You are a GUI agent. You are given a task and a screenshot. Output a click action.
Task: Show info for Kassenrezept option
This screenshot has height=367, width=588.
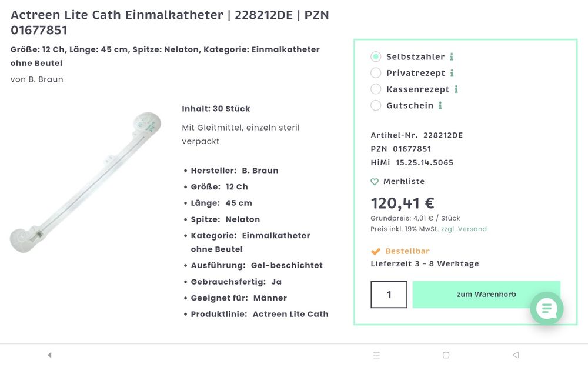click(x=456, y=89)
